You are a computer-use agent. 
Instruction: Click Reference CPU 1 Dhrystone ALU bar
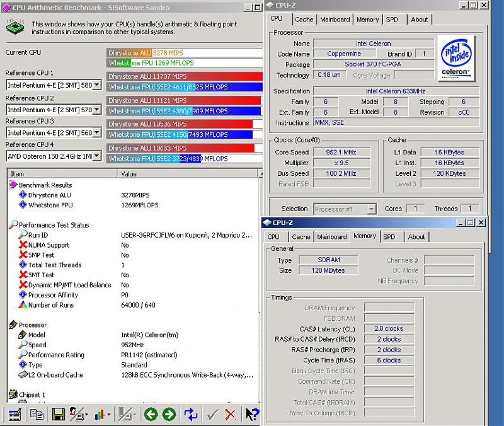coord(185,76)
